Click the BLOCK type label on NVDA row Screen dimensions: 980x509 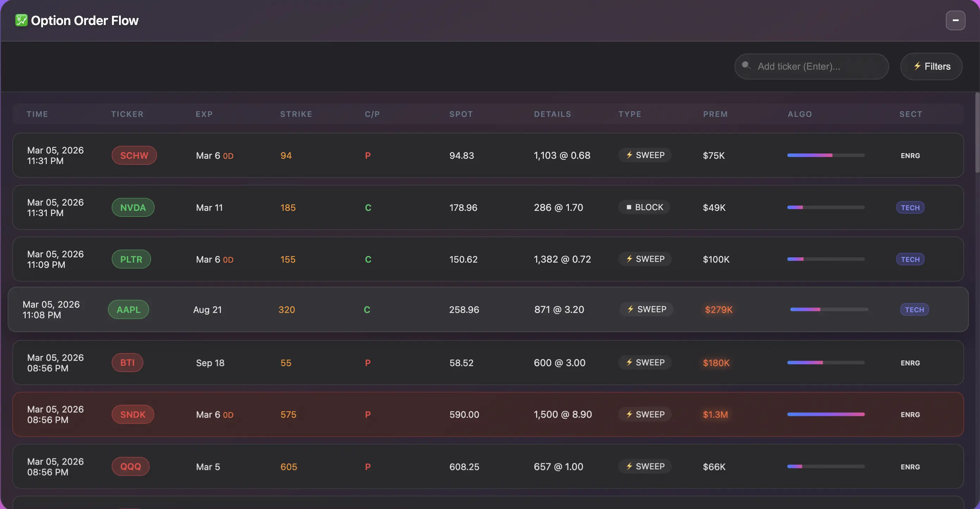point(649,207)
